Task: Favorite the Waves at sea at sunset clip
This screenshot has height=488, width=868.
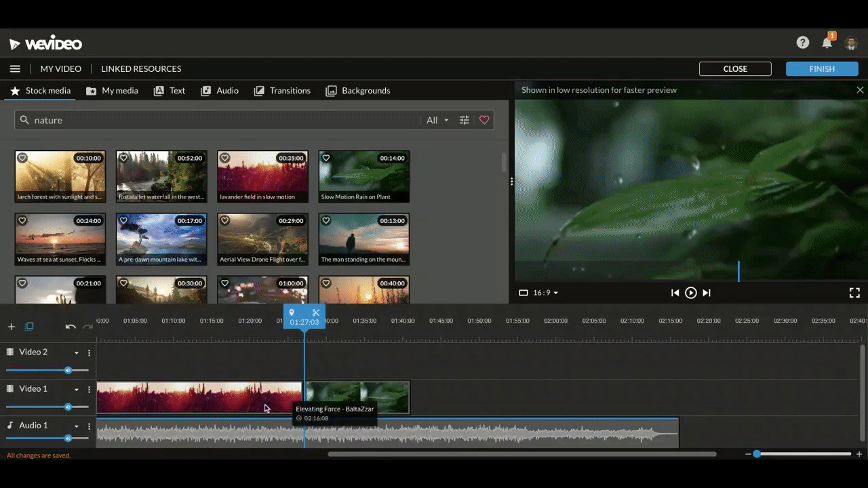Action: pos(22,220)
